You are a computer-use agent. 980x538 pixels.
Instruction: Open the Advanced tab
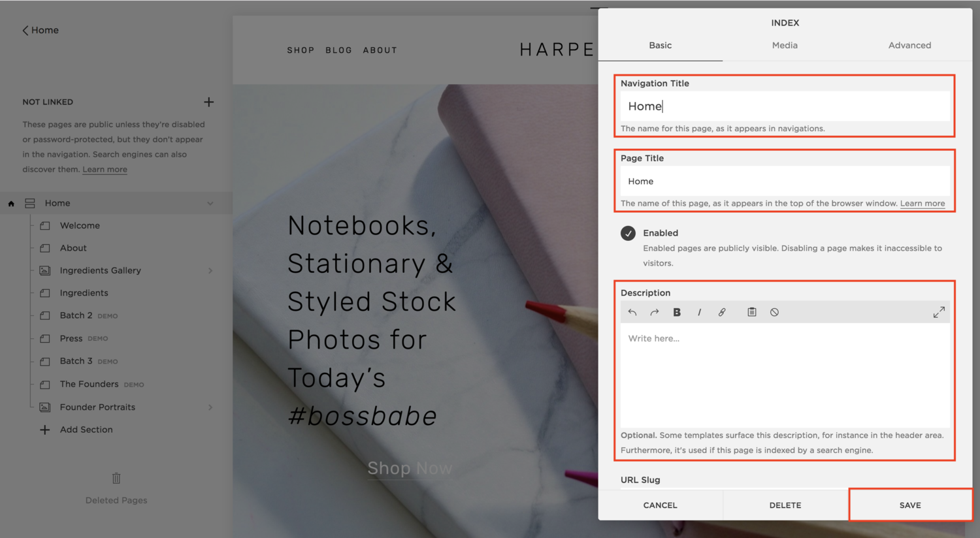point(909,45)
